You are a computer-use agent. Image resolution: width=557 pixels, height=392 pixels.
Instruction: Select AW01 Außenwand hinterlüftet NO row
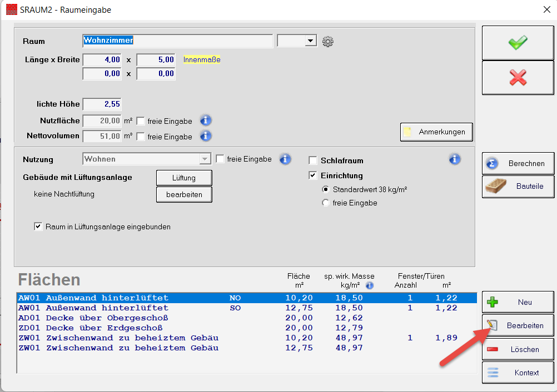tap(247, 298)
